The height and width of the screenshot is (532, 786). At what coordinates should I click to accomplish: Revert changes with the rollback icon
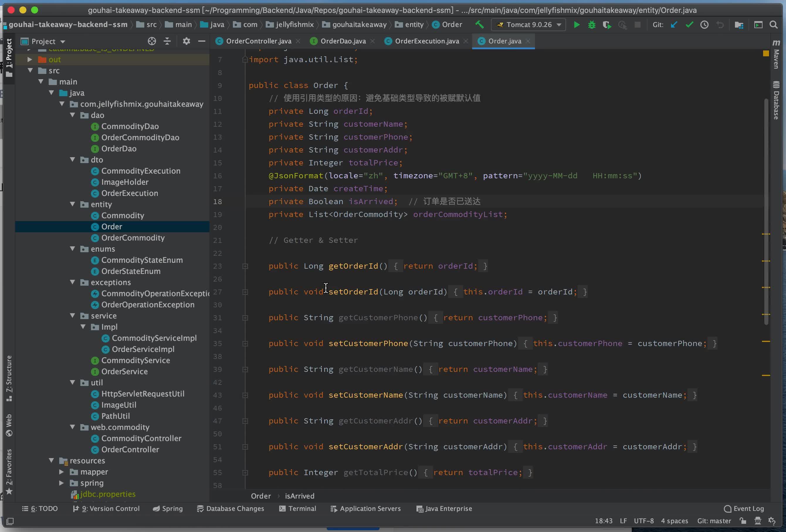(x=720, y=25)
